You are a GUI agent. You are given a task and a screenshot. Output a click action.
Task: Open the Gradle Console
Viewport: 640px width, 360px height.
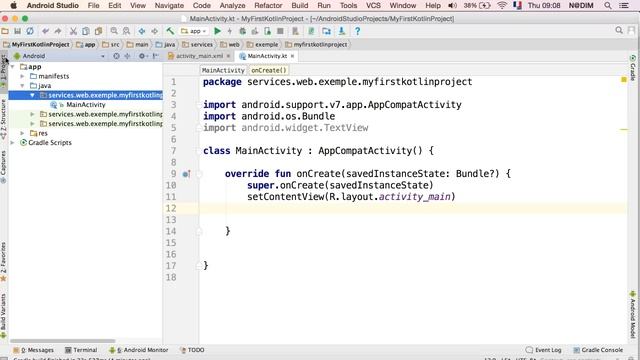(x=598, y=350)
